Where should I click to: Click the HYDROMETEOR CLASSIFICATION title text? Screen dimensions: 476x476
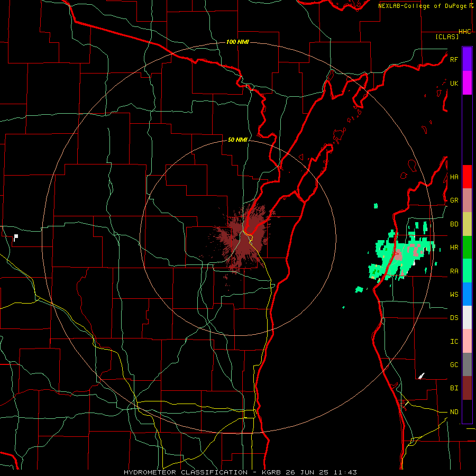pyautogui.click(x=186, y=472)
